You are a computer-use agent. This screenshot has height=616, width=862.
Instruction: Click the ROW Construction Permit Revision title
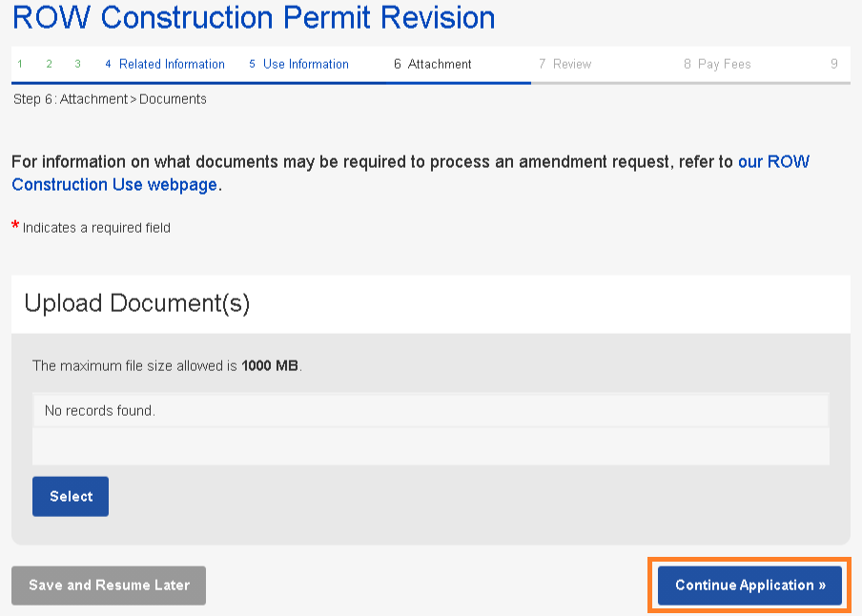[254, 17]
